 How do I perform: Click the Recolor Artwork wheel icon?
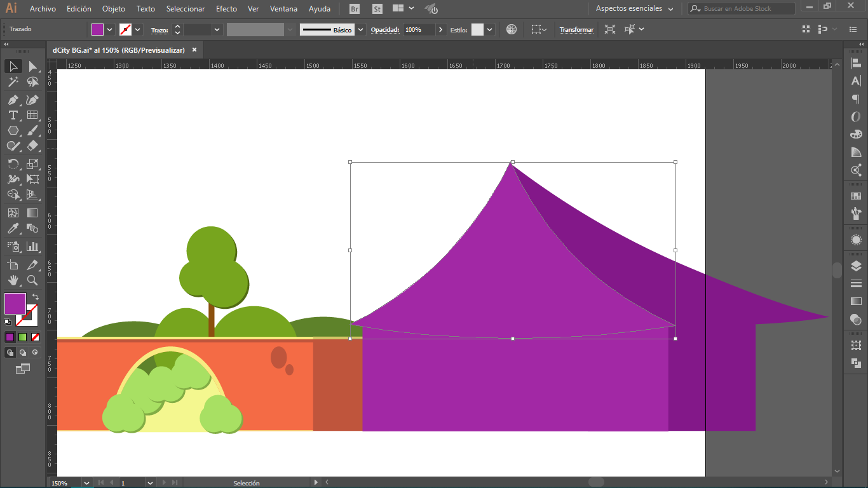[x=512, y=29]
